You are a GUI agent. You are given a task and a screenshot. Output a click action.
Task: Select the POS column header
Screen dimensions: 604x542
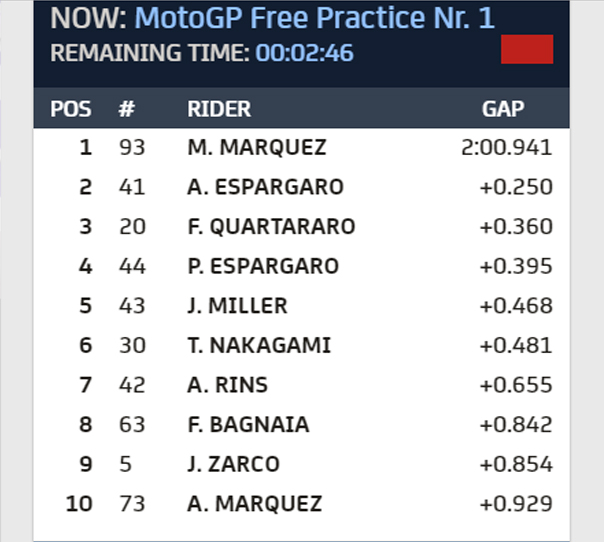coord(71,109)
